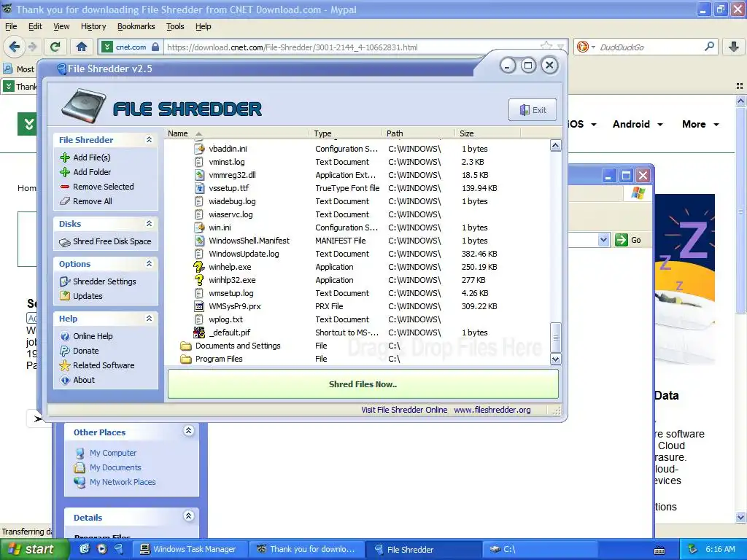The height and width of the screenshot is (560, 747).
Task: Collapse the Other Places panel in Explorer
Action: pos(189,431)
